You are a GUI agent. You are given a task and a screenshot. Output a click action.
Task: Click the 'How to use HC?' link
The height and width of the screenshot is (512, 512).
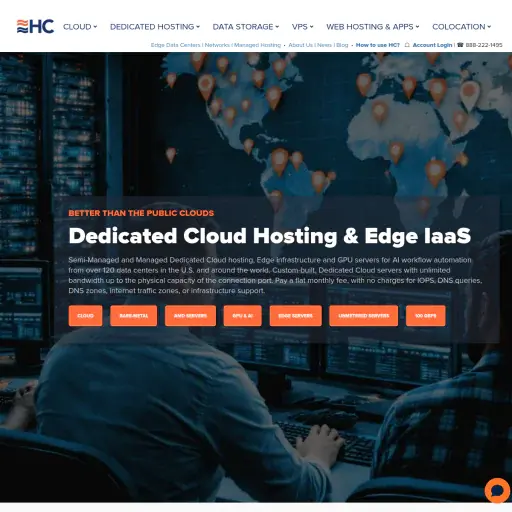[x=378, y=45]
